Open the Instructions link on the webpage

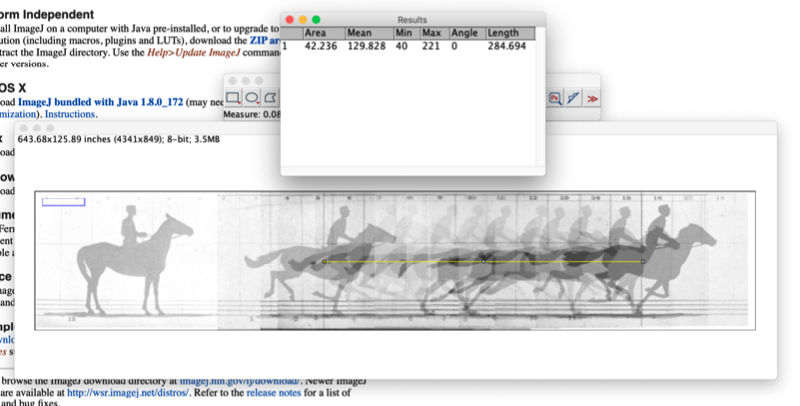coord(70,114)
